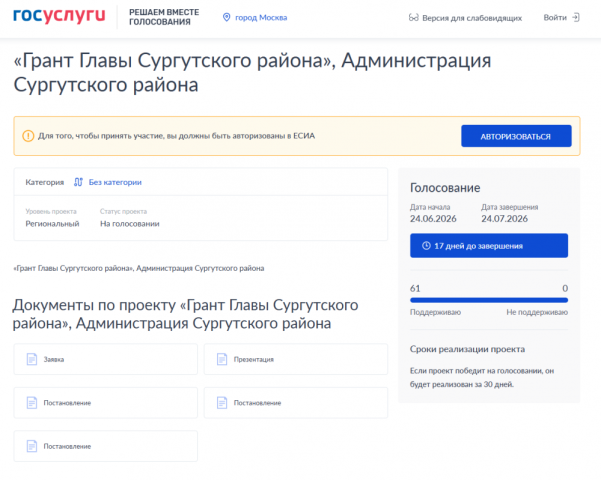Viewport: 601px width, 480px height.
Task: Click the login arrow icon next to Войти
Action: coord(576,18)
